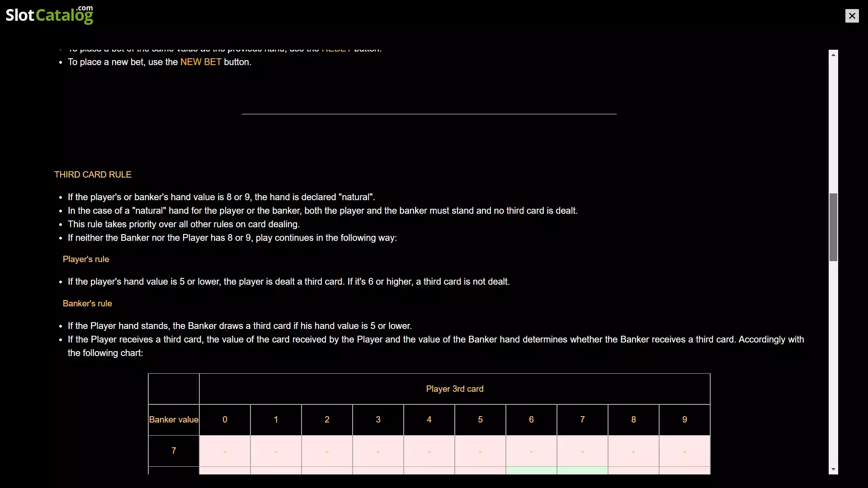Image resolution: width=868 pixels, height=488 pixels.
Task: Click the line 'This rule takes priority'
Action: click(184, 225)
